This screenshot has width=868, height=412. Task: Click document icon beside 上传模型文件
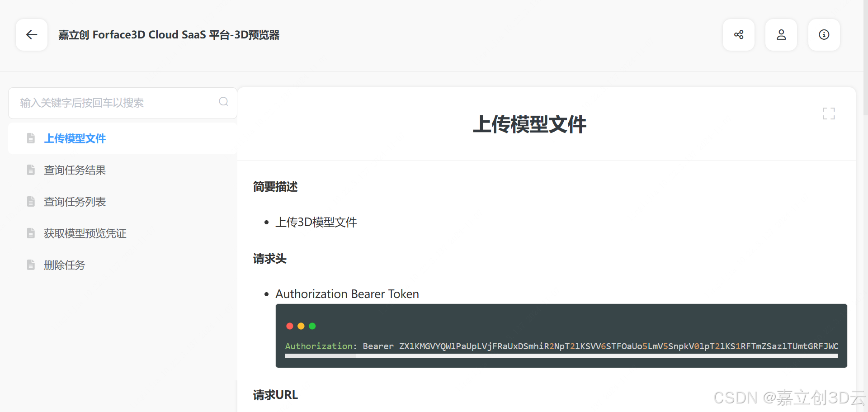point(31,138)
